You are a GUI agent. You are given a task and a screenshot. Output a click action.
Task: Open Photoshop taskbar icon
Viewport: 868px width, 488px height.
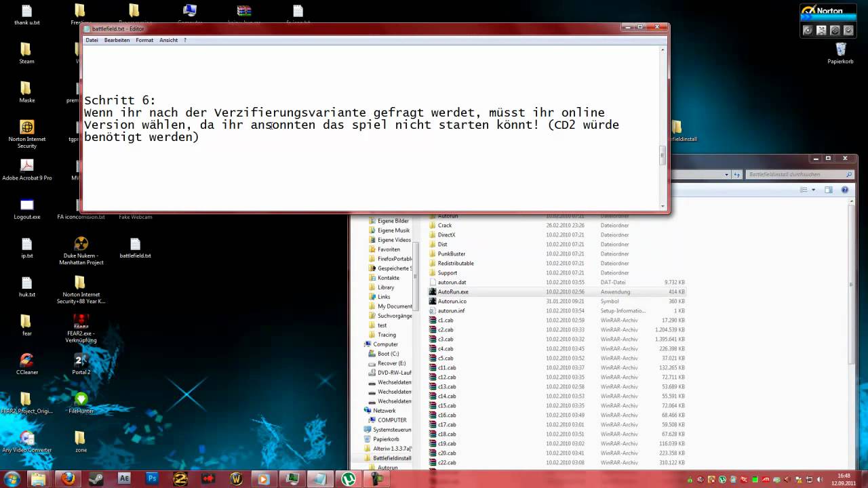pyautogui.click(x=153, y=479)
